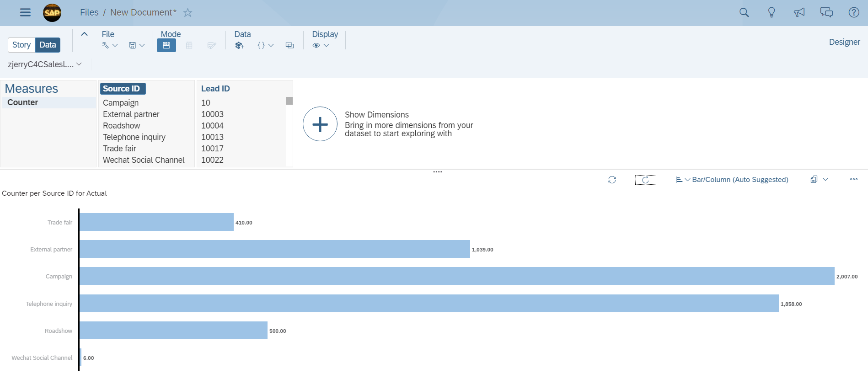Open the Mode toolbar group label
The width and height of the screenshot is (868, 374).
(171, 34)
